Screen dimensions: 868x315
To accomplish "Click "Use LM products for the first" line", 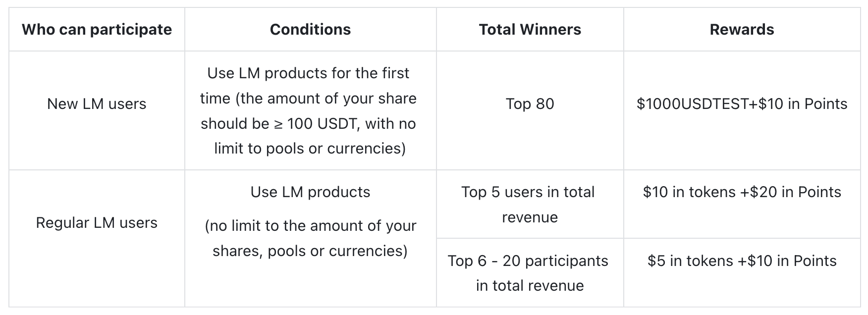I will point(308,73).
